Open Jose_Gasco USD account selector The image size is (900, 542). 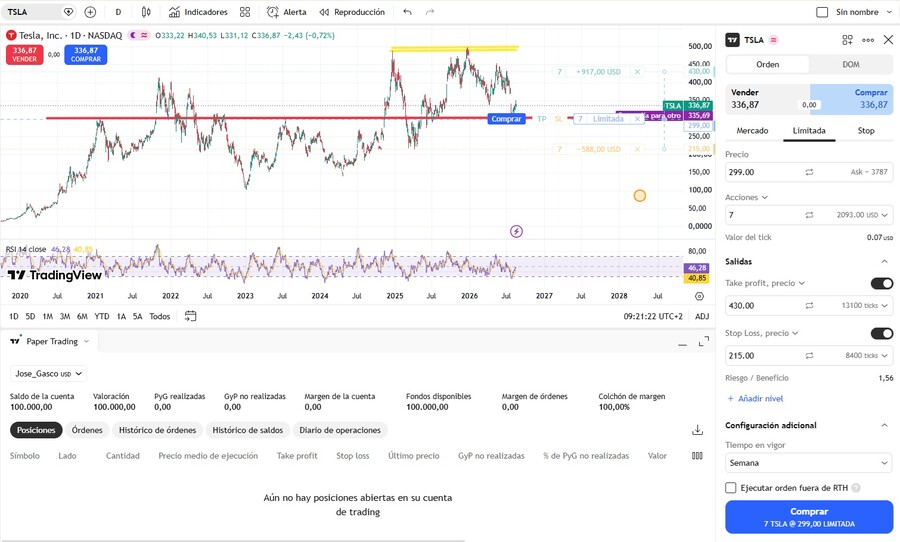point(48,374)
